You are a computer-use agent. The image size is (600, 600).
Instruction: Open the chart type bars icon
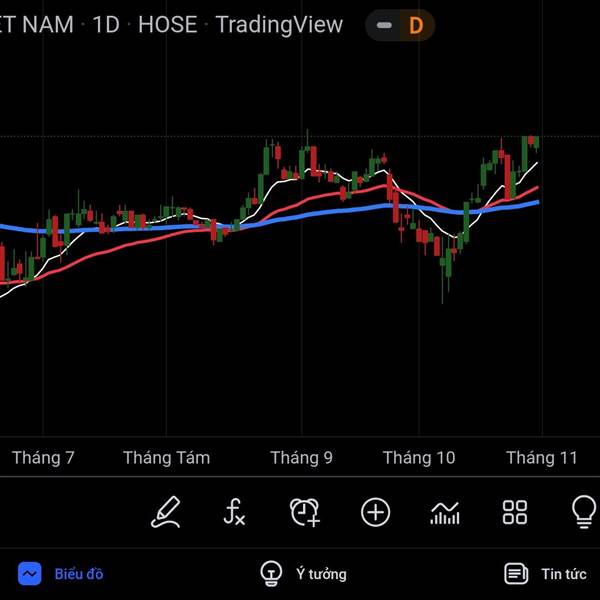coord(445,513)
